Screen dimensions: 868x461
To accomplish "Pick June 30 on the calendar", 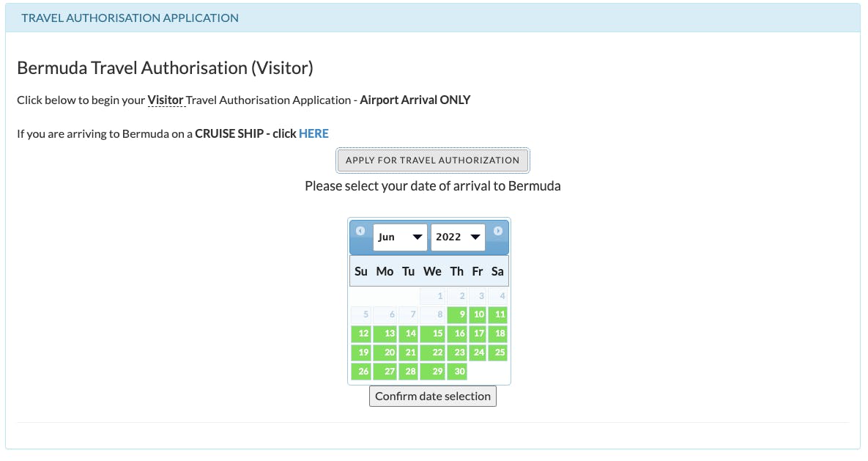I will [457, 372].
